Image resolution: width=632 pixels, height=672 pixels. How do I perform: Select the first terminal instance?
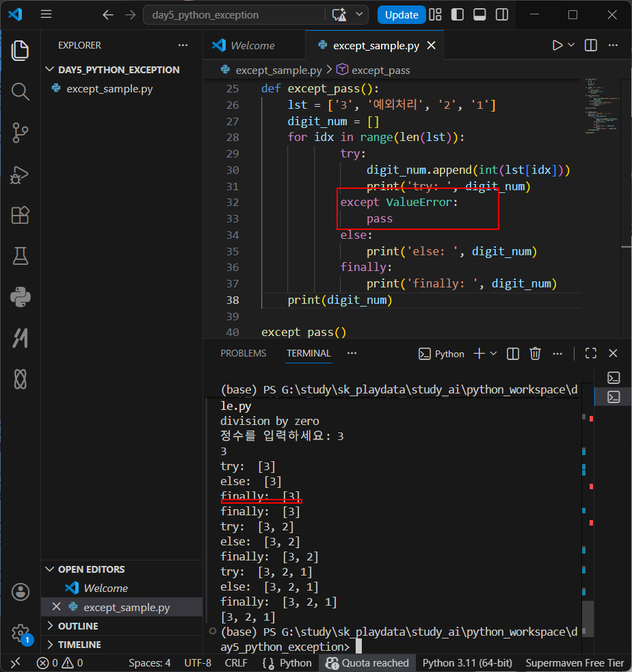pyautogui.click(x=614, y=378)
